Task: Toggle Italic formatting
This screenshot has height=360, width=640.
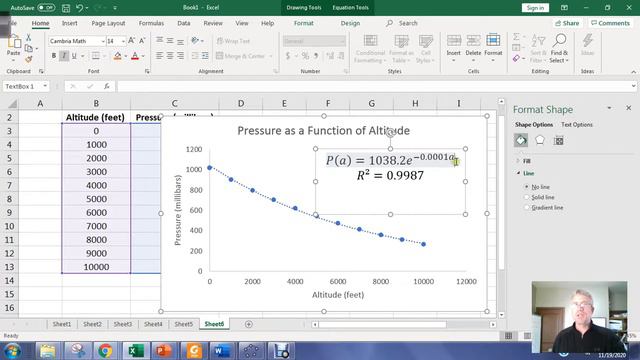Action: [64, 56]
